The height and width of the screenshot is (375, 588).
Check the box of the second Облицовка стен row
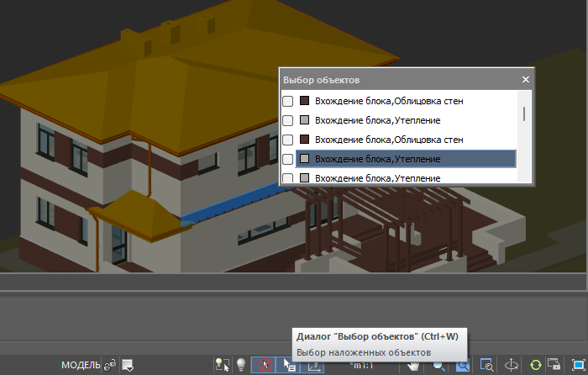(x=287, y=140)
